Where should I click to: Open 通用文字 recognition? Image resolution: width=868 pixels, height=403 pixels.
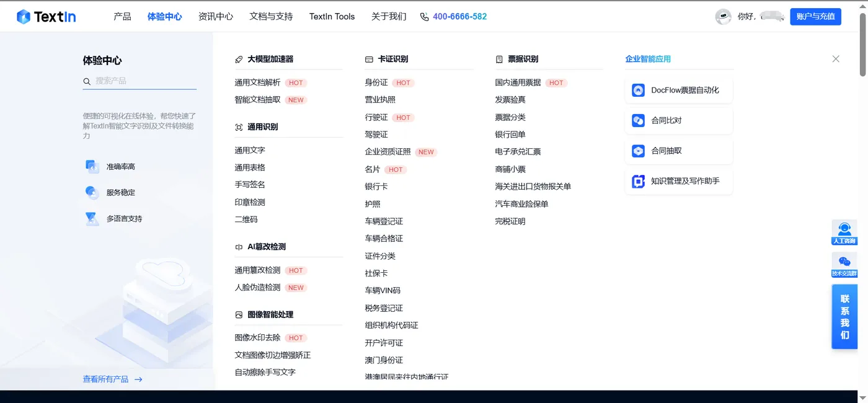click(x=250, y=150)
